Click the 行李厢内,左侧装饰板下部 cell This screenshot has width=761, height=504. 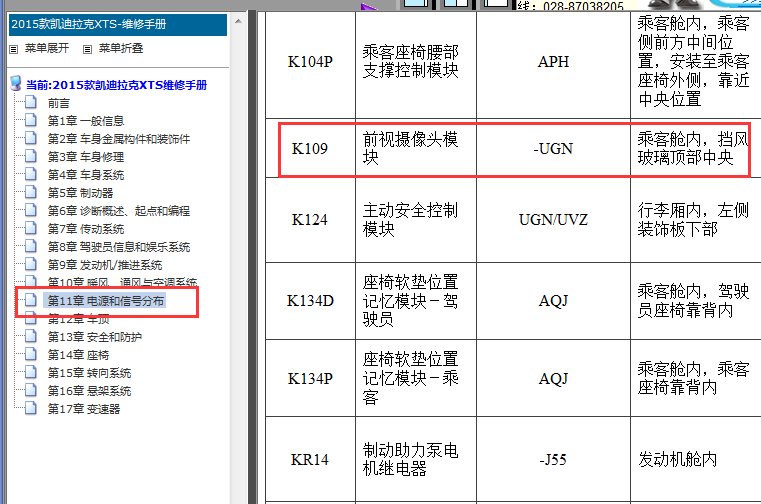coord(695,220)
